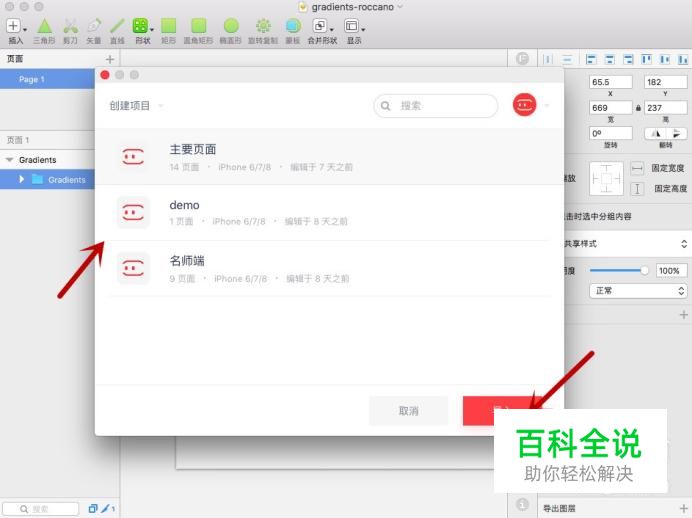Click align vertical centers icon
This screenshot has width=692, height=518.
click(665, 59)
